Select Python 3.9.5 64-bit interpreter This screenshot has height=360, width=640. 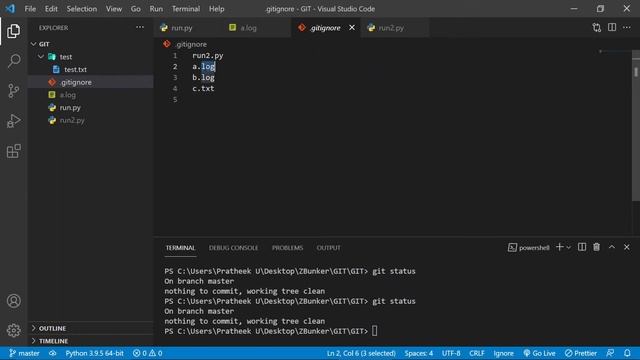click(94, 353)
